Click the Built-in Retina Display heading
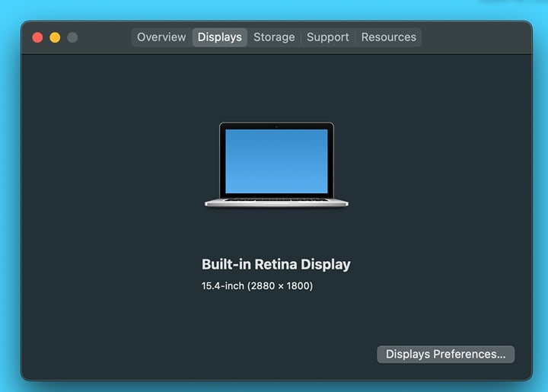 pyautogui.click(x=276, y=264)
